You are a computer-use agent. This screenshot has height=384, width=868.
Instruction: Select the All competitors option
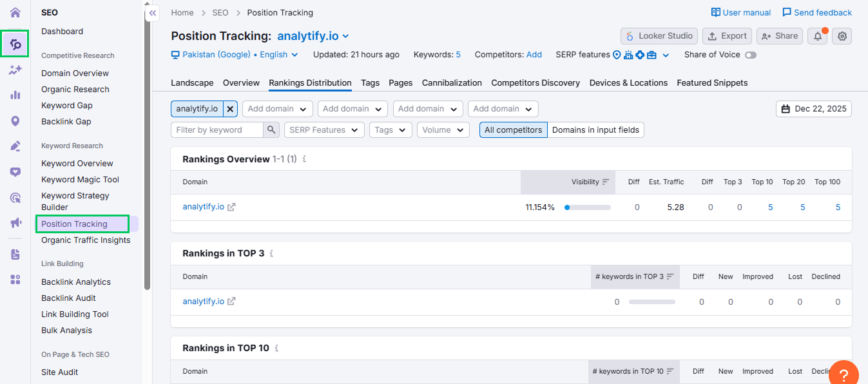[x=513, y=130]
